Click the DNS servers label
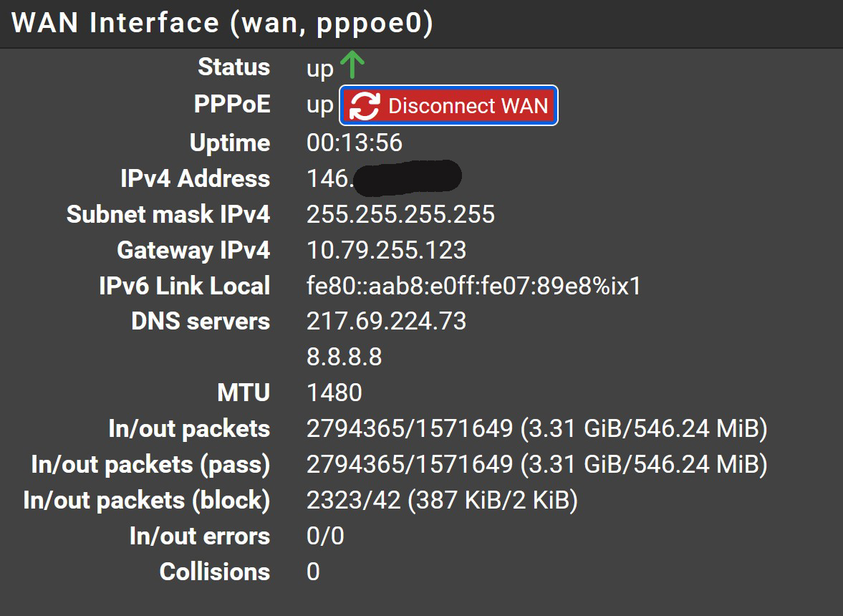 coord(201,322)
